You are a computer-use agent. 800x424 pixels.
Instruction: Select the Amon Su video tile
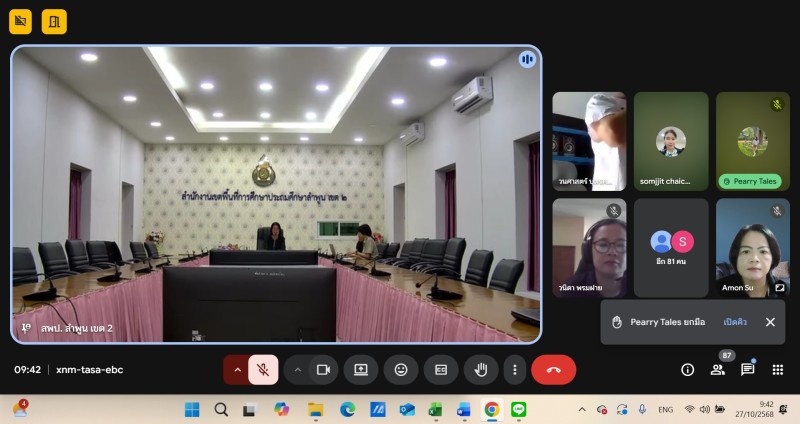(x=753, y=246)
